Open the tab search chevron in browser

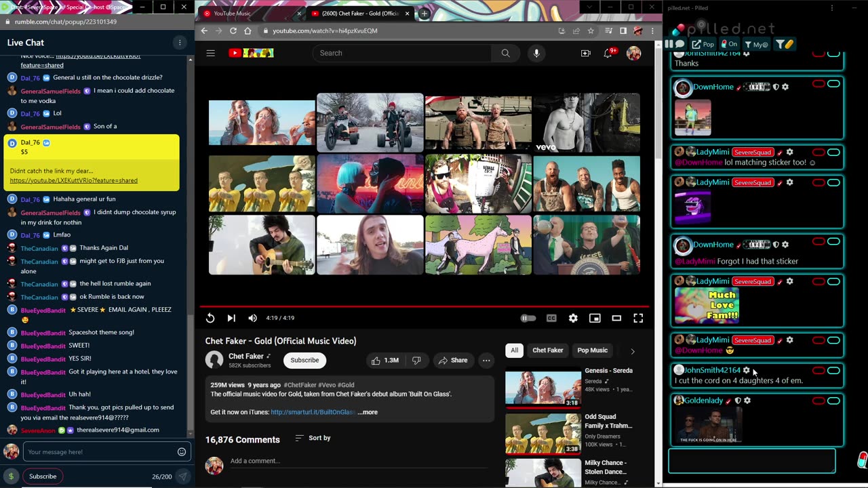click(589, 7)
